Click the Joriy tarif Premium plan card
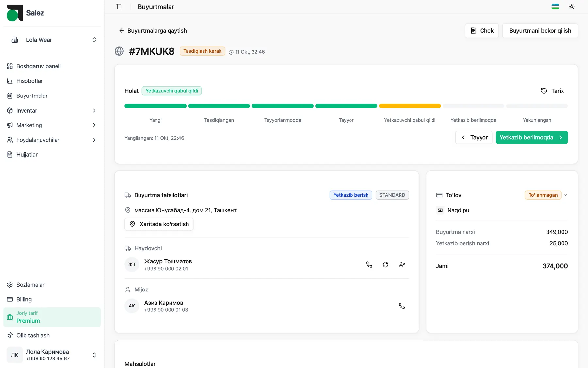588x368 pixels. (52, 317)
